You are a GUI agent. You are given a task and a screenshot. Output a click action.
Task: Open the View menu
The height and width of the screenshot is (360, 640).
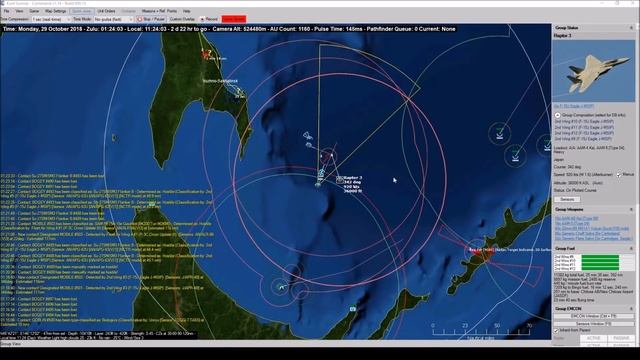[19, 11]
